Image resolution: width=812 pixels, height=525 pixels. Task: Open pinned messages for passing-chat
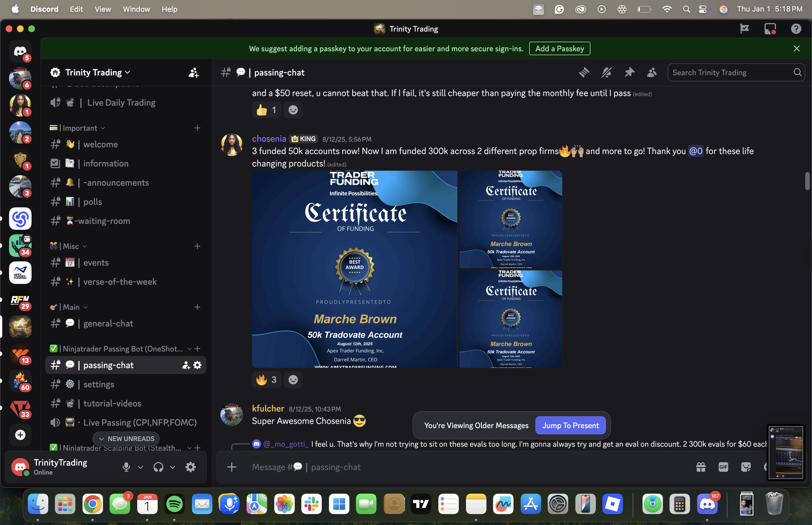[x=629, y=72]
